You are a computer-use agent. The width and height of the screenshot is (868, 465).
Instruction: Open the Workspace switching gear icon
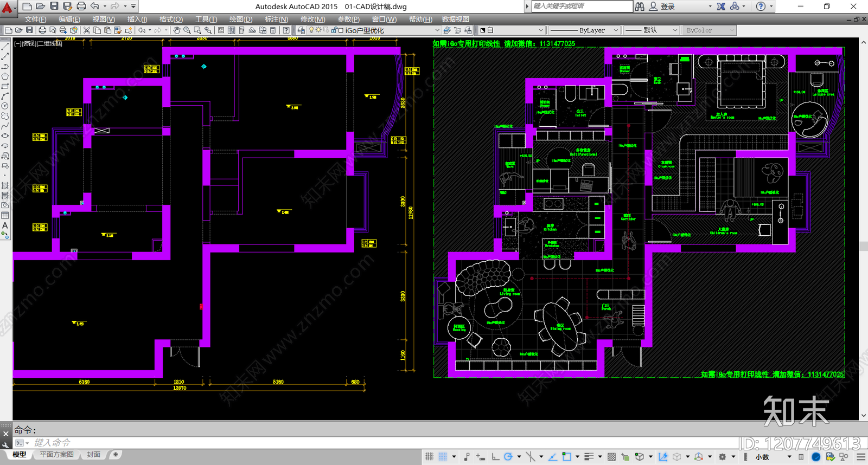point(723,457)
